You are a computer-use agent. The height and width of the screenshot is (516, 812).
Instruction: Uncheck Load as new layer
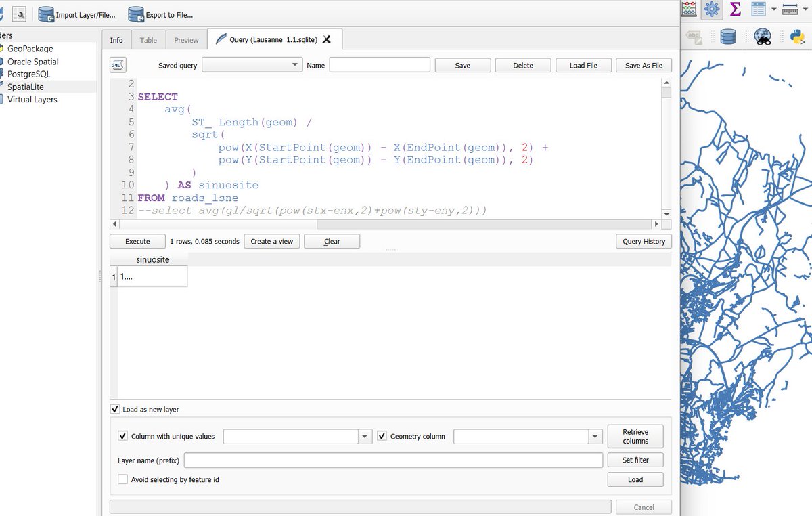tap(115, 410)
